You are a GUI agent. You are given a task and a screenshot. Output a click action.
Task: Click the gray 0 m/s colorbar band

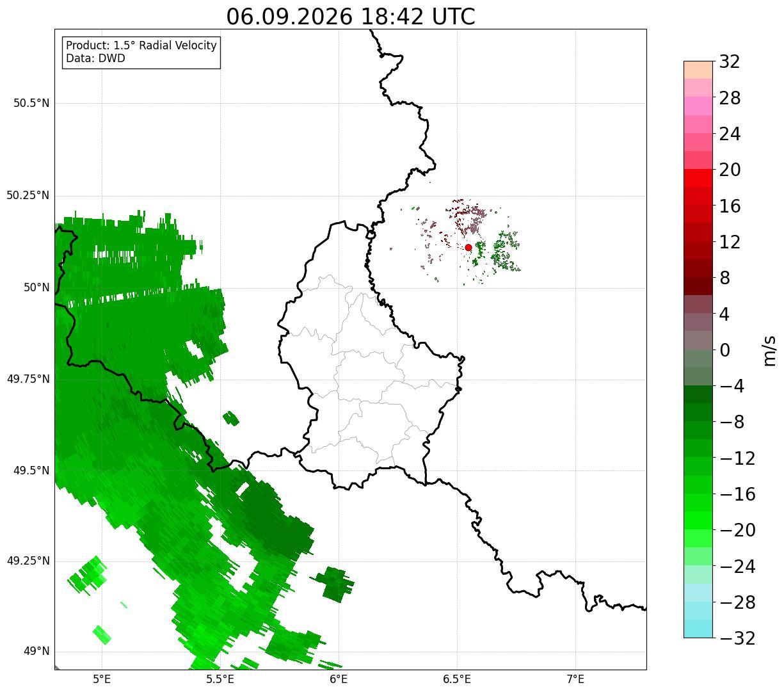(x=698, y=340)
